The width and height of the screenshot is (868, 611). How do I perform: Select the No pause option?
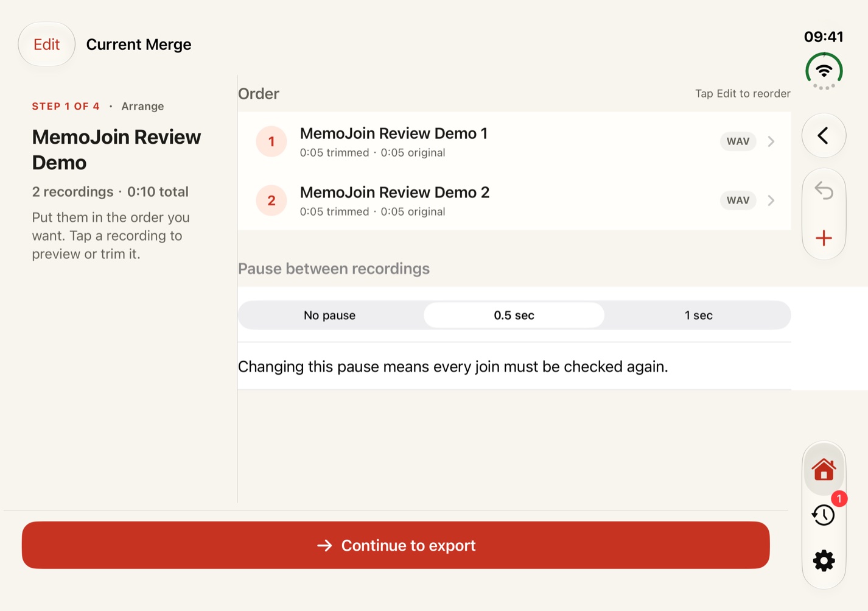(x=330, y=315)
